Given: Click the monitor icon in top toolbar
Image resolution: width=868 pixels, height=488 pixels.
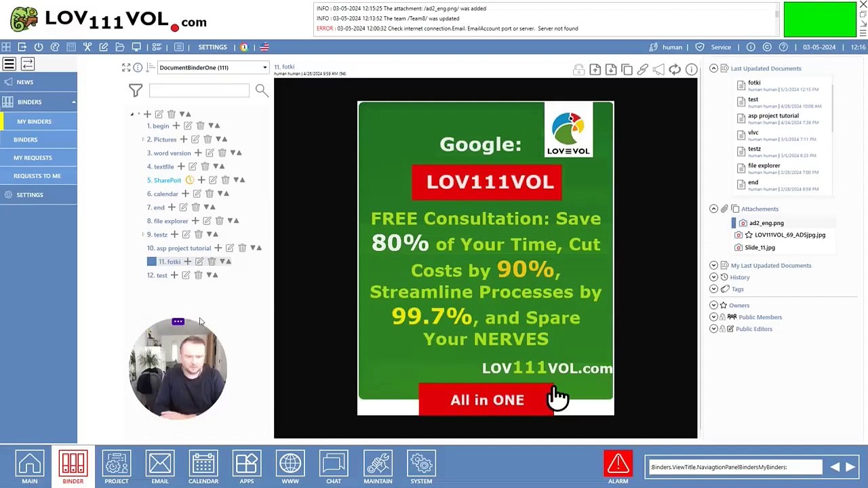Looking at the screenshot, I should pos(136,47).
